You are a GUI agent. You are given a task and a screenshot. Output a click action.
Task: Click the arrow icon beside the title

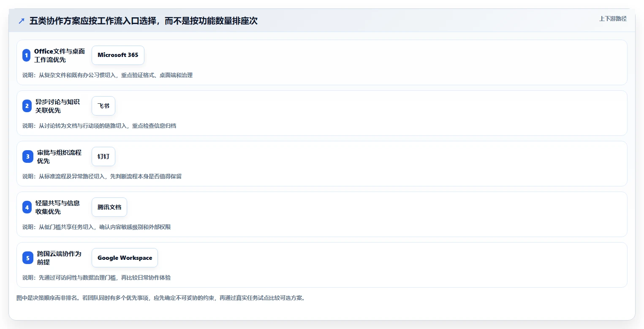pos(21,21)
